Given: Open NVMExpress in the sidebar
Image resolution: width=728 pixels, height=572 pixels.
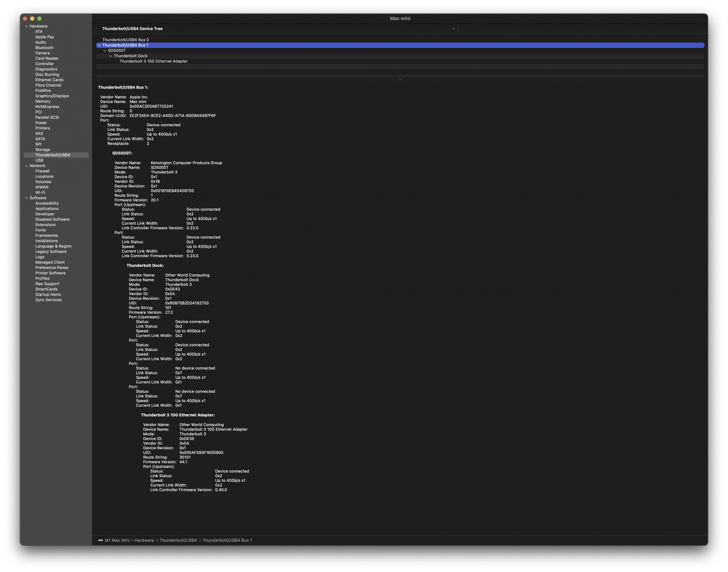Looking at the screenshot, I should click(47, 107).
